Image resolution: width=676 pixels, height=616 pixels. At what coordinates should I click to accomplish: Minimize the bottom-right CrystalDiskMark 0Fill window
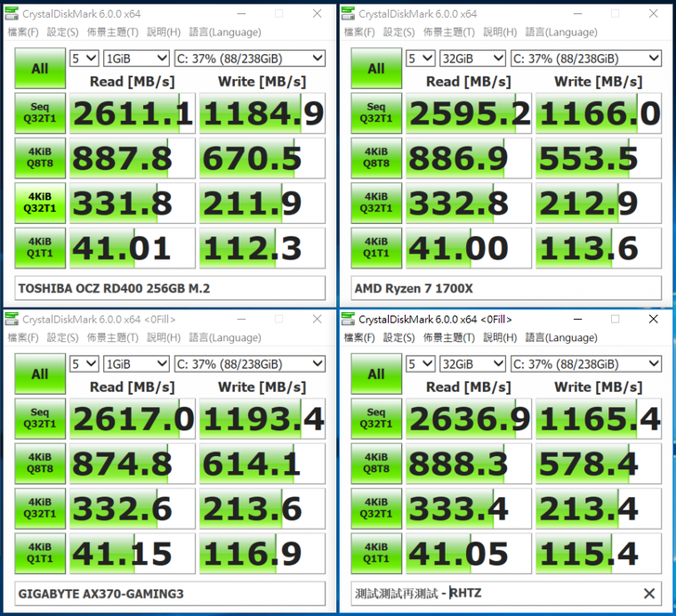coord(578,320)
